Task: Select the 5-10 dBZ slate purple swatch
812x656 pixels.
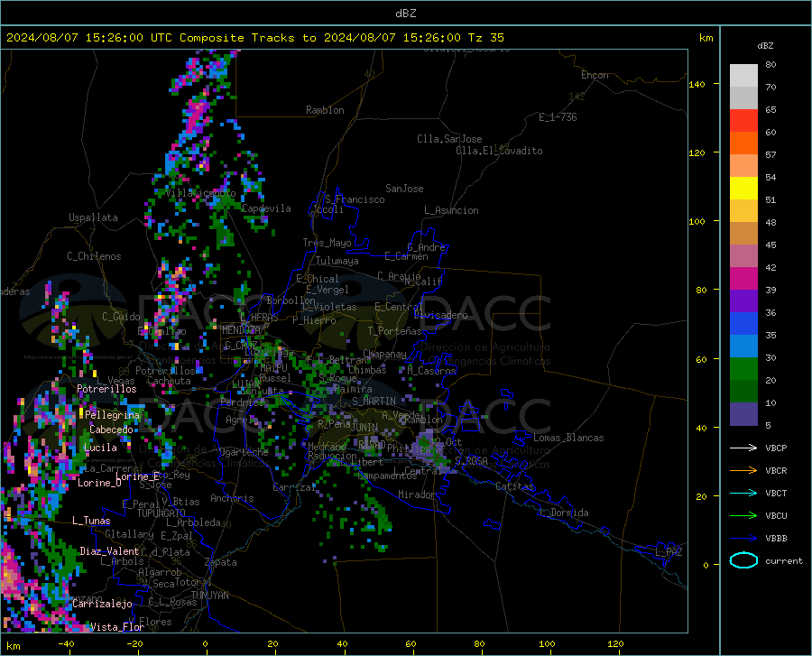Action: coord(743,414)
